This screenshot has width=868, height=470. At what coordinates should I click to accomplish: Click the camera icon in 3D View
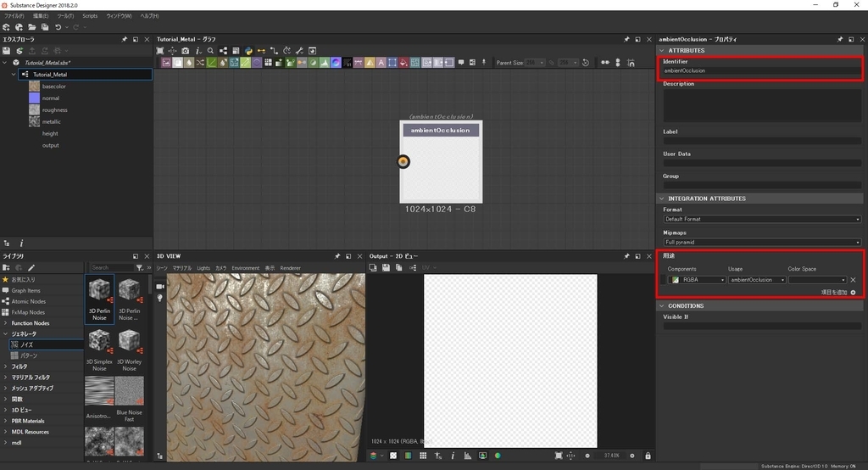pyautogui.click(x=159, y=286)
